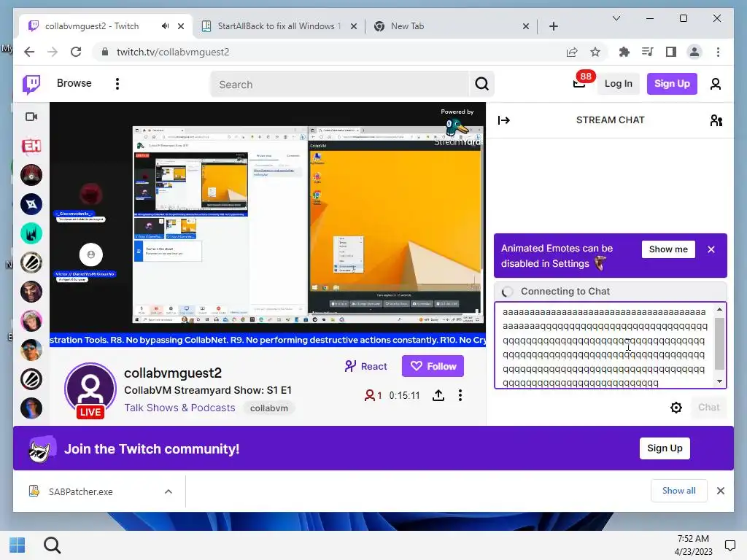Open the Windows notification center icon

pyautogui.click(x=729, y=545)
